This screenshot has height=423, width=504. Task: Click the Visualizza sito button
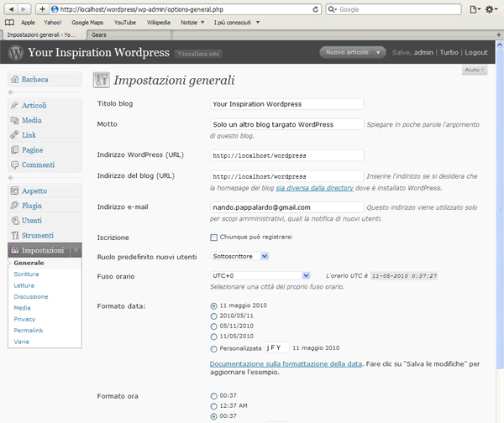198,54
